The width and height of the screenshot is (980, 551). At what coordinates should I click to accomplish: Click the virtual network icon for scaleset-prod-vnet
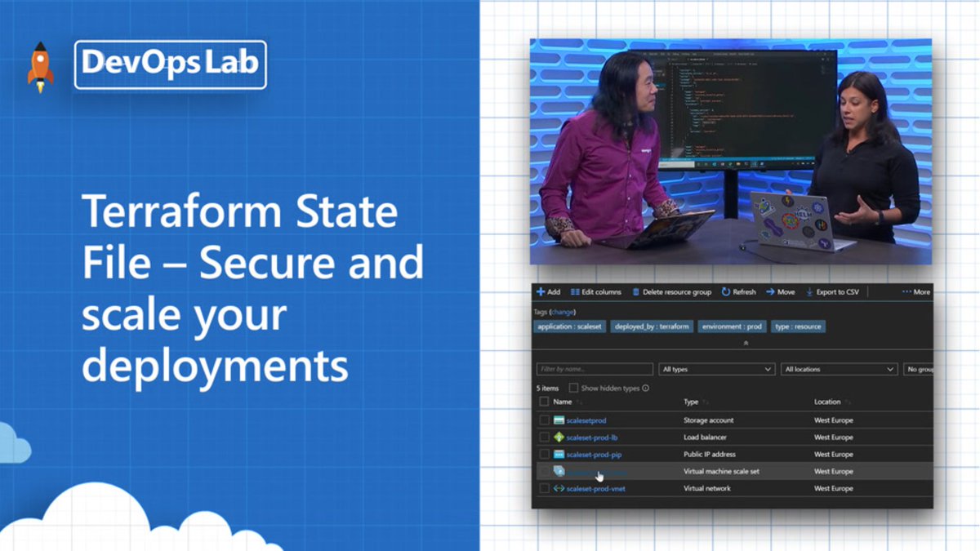(x=559, y=489)
